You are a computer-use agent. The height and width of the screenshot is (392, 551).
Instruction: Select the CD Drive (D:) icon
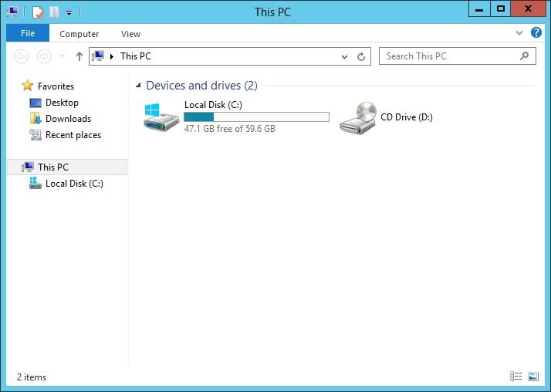(x=357, y=118)
